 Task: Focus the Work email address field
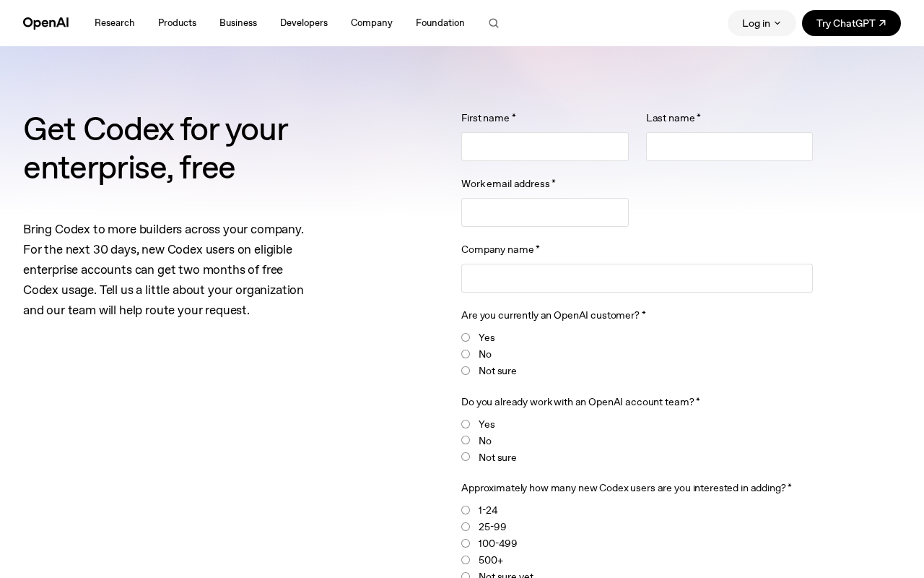pos(545,212)
